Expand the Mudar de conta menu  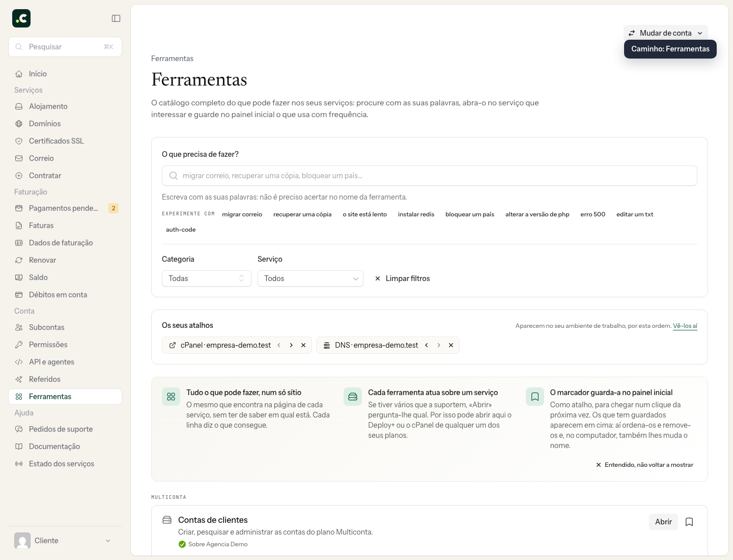point(666,33)
